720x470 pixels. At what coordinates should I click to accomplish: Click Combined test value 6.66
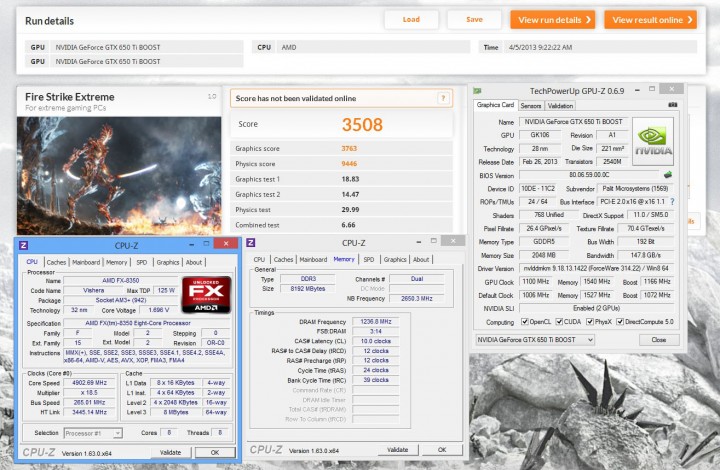[x=348, y=225]
